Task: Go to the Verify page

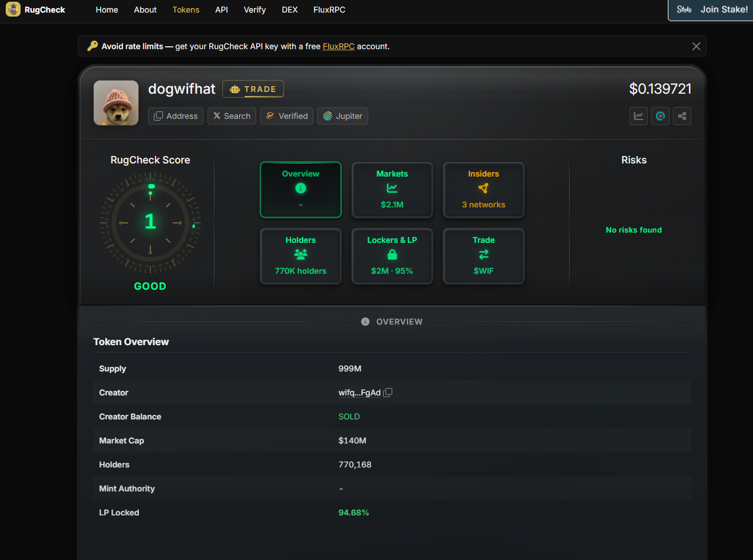Action: click(255, 10)
